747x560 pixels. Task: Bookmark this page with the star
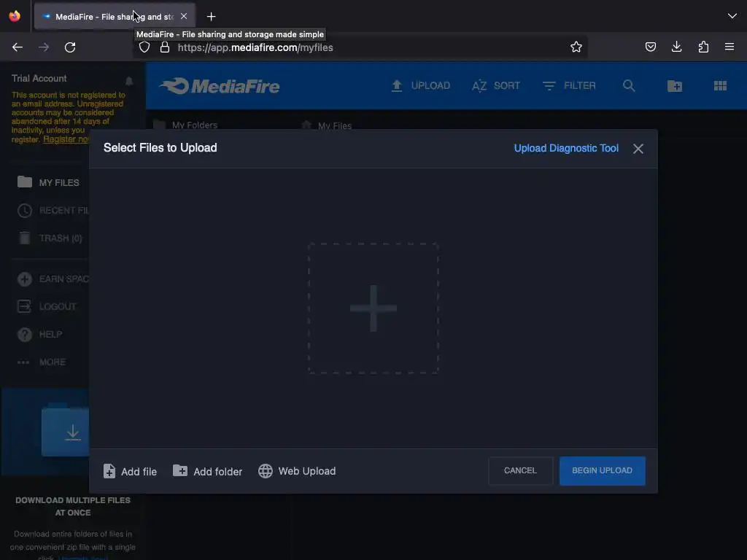pos(576,47)
